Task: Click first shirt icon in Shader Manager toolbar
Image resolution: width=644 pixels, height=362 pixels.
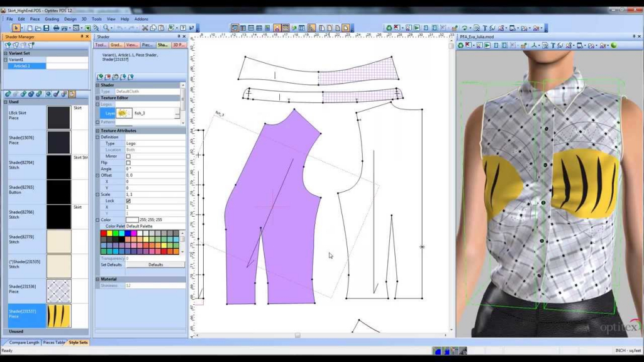Action: [8, 45]
